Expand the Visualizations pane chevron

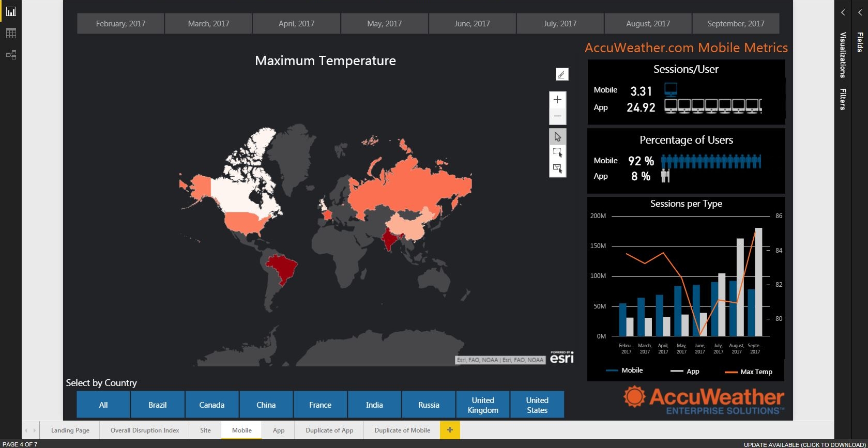(x=843, y=12)
